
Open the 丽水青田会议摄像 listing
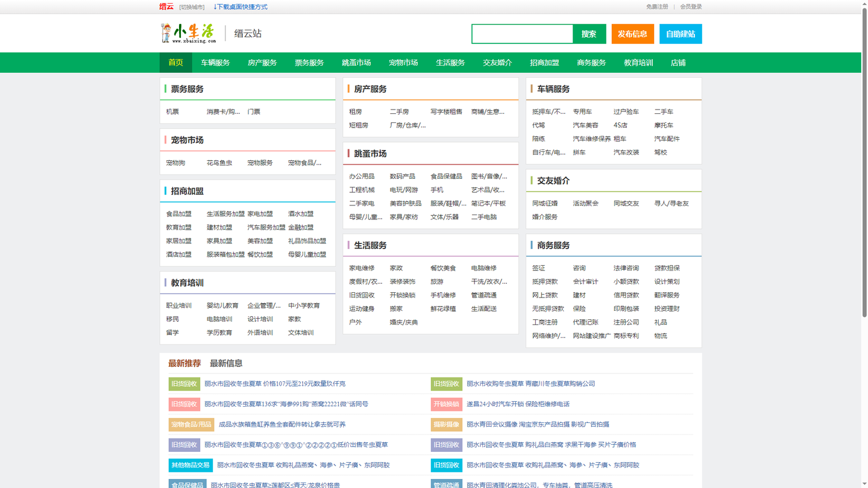tap(538, 425)
